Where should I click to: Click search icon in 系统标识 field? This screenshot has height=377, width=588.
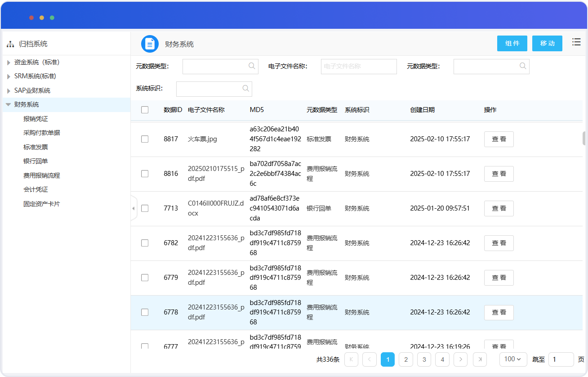245,89
